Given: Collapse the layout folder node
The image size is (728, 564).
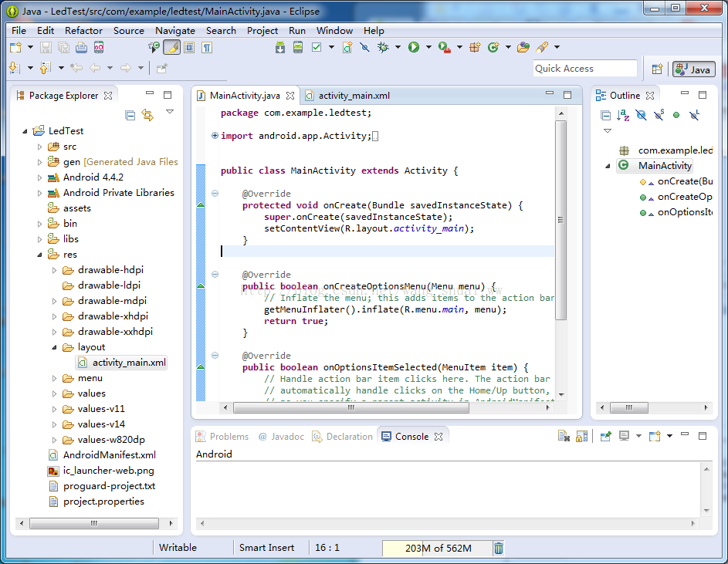Looking at the screenshot, I should 54,347.
